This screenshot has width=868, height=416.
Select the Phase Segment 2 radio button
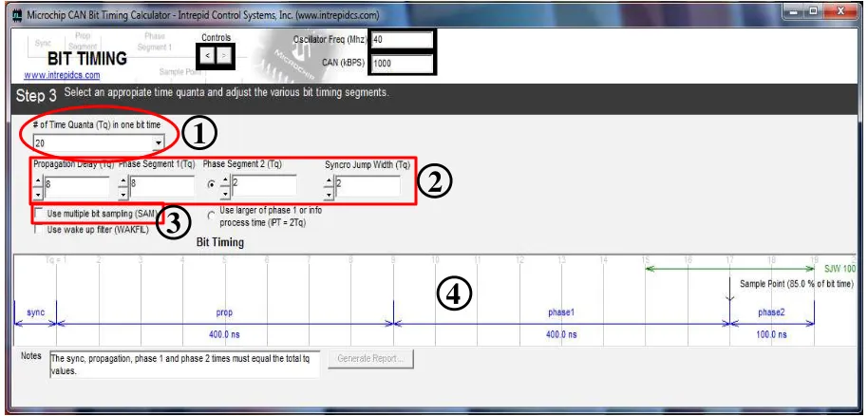coord(211,185)
